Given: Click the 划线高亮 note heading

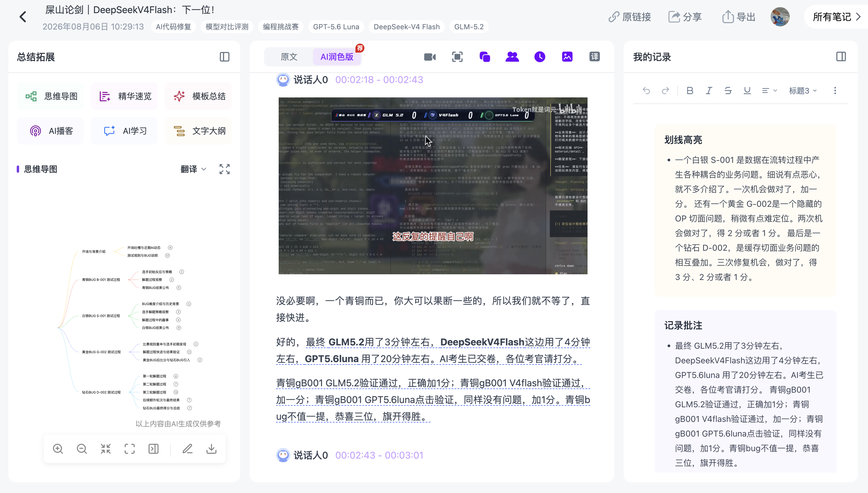Looking at the screenshot, I should [683, 140].
